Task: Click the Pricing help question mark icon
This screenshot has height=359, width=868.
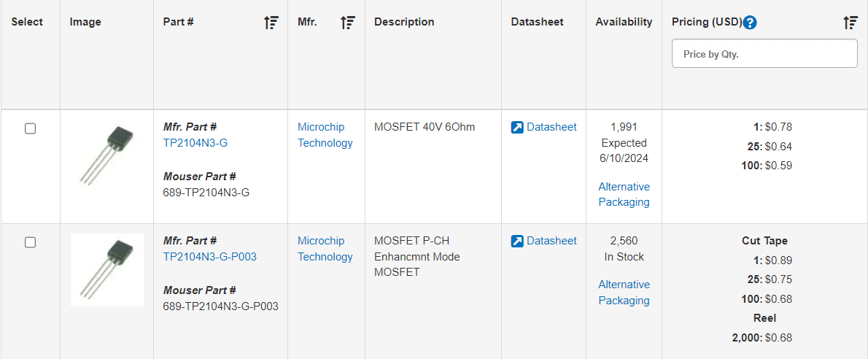Action: pos(750,23)
